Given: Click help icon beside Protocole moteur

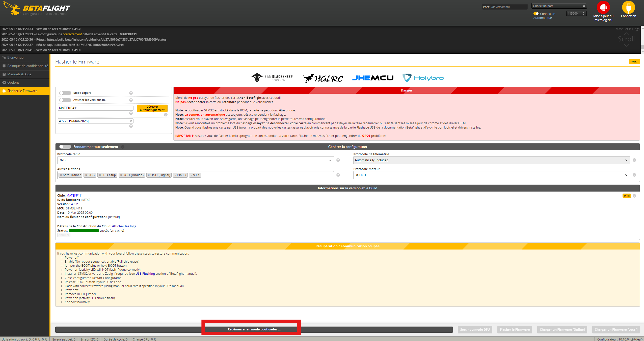Looking at the screenshot, I should (x=634, y=175).
